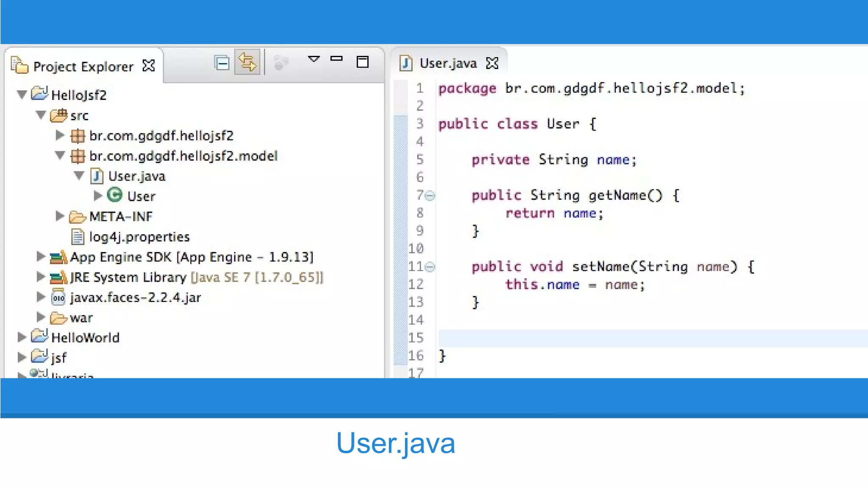Image resolution: width=868 pixels, height=488 pixels.
Task: Click hellojsf2.model package icon
Action: click(78, 156)
